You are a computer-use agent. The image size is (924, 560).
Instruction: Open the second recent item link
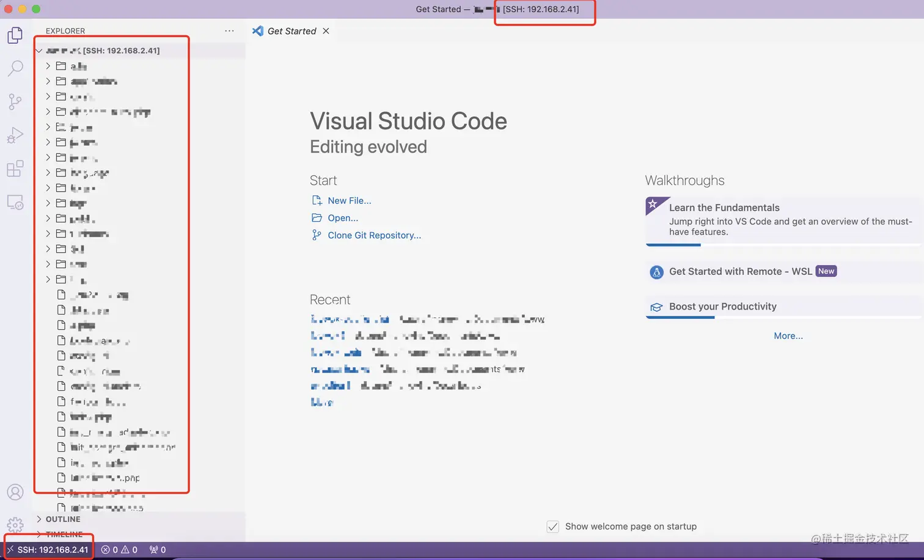pos(328,336)
